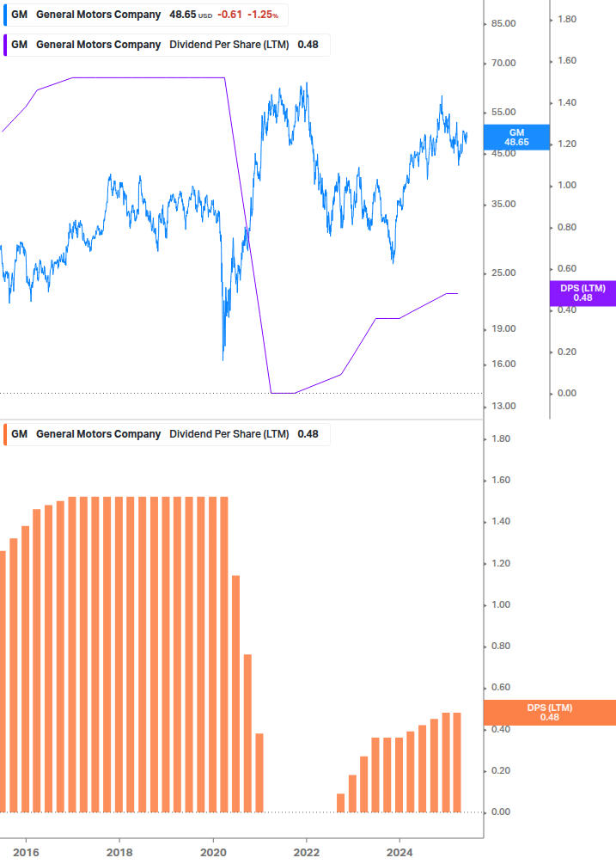Click the 25.00 price axis value
The width and height of the screenshot is (616, 864).
click(503, 273)
